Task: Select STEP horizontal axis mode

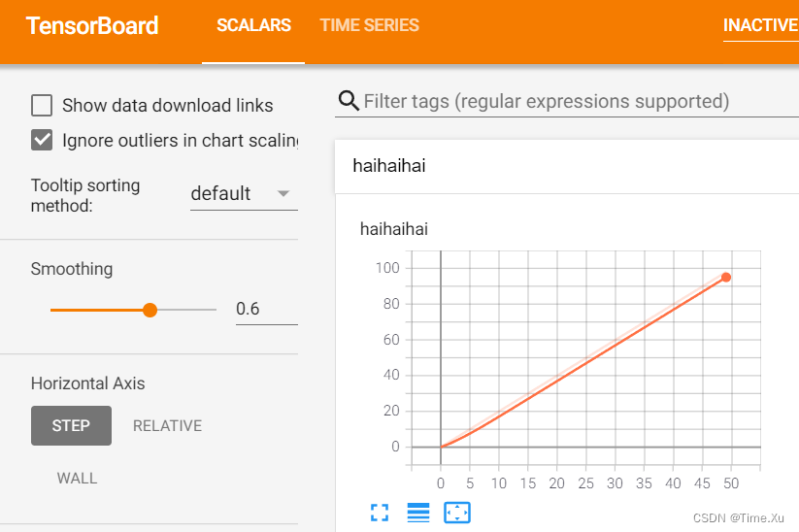Action: click(71, 425)
